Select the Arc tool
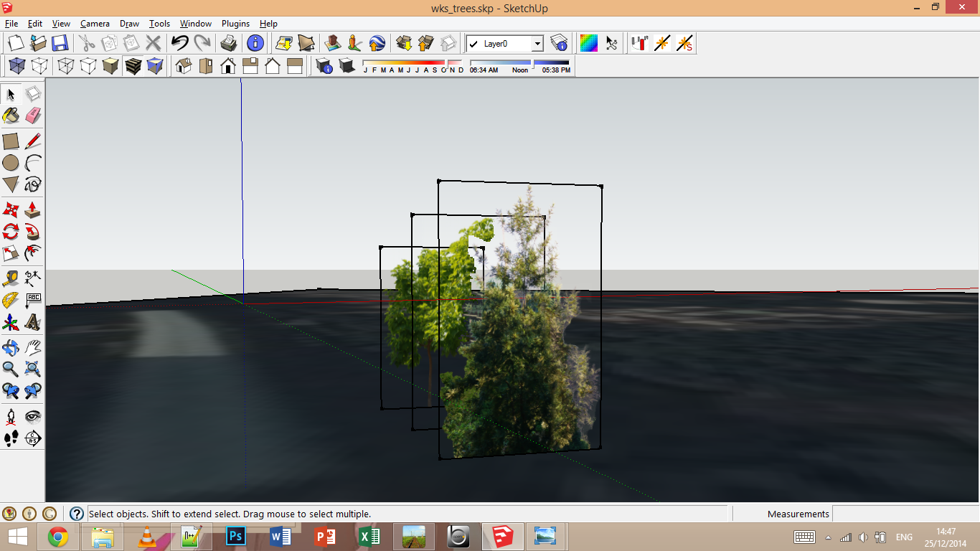 pyautogui.click(x=33, y=162)
